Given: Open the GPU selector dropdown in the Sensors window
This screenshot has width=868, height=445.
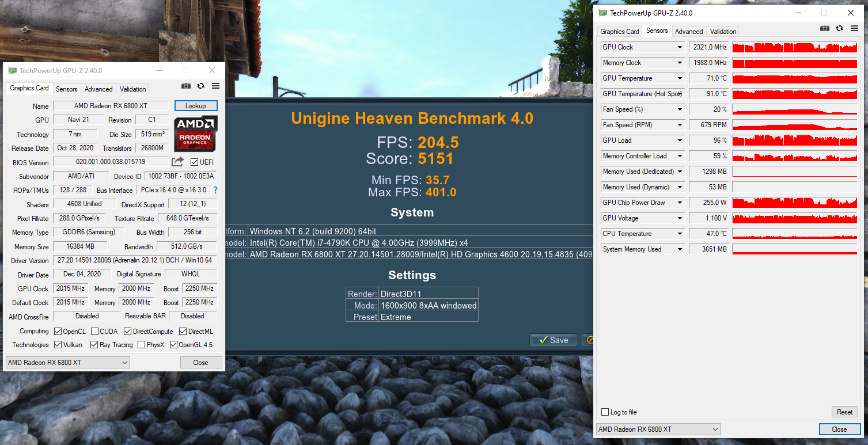Looking at the screenshot, I should pos(658,429).
